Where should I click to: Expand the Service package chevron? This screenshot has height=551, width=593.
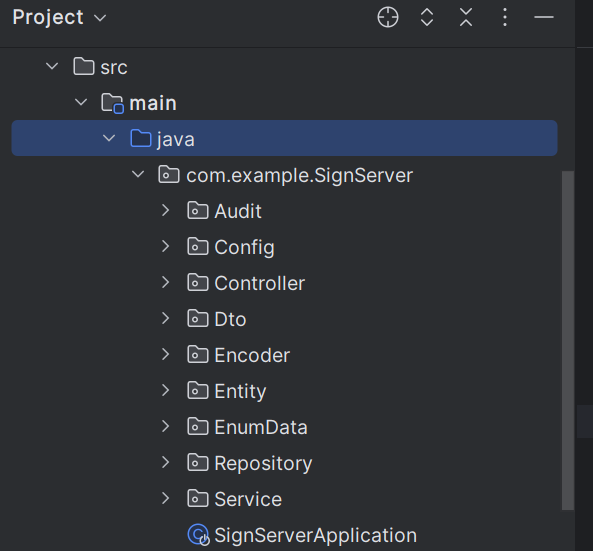coord(165,498)
